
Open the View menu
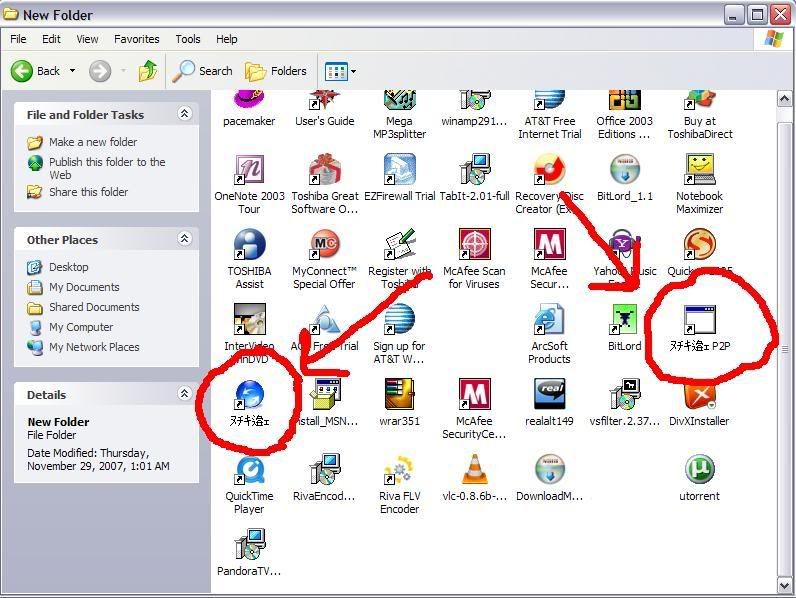[x=87, y=39]
